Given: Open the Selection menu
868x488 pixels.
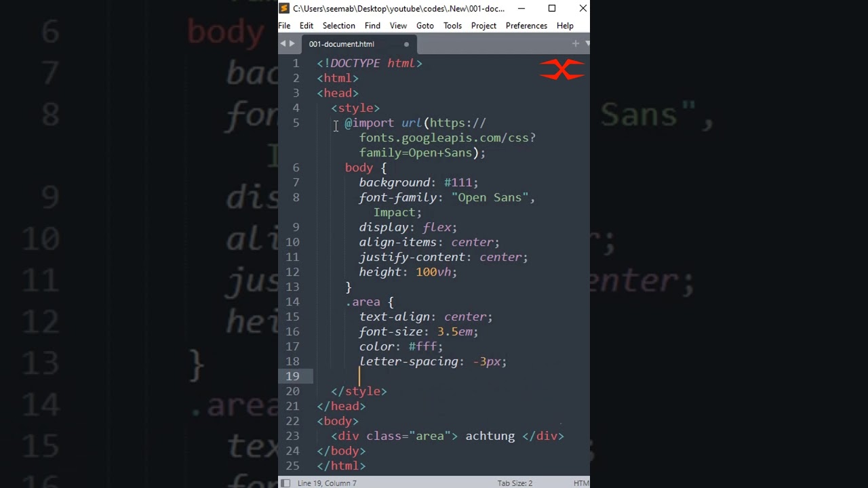Looking at the screenshot, I should tap(338, 26).
